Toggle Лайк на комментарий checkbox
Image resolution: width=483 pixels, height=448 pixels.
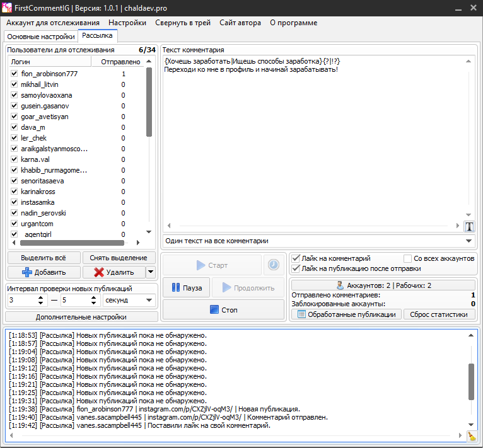(296, 258)
